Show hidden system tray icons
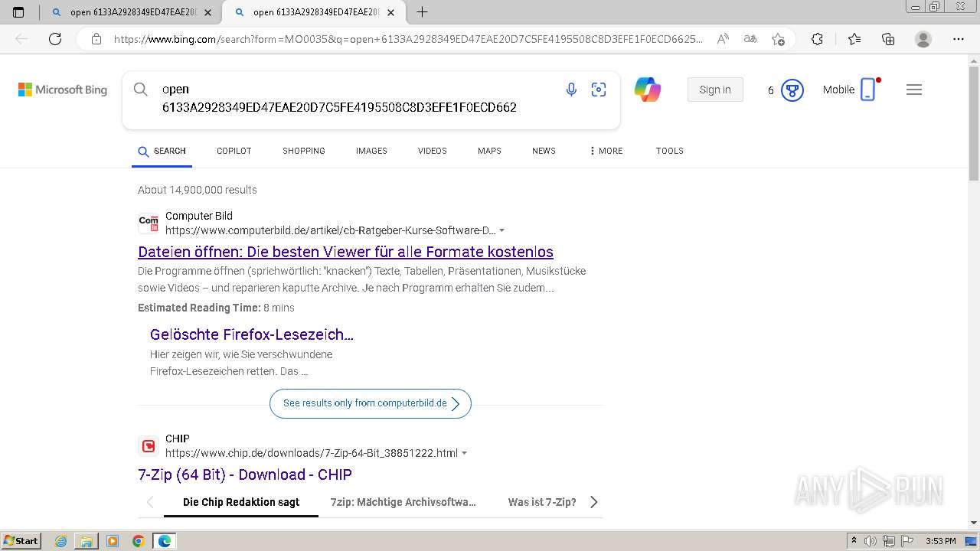Viewport: 980px width, 551px height. tap(854, 541)
